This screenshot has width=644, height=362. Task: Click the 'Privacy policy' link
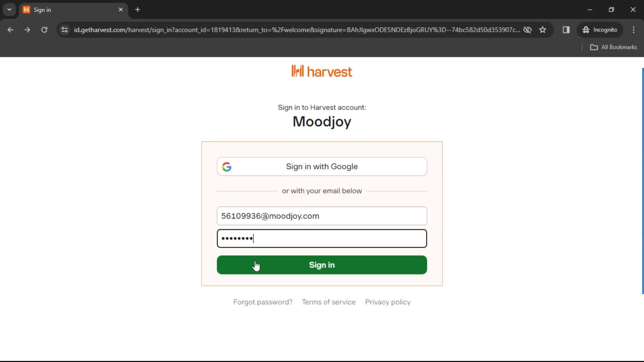[x=388, y=302]
